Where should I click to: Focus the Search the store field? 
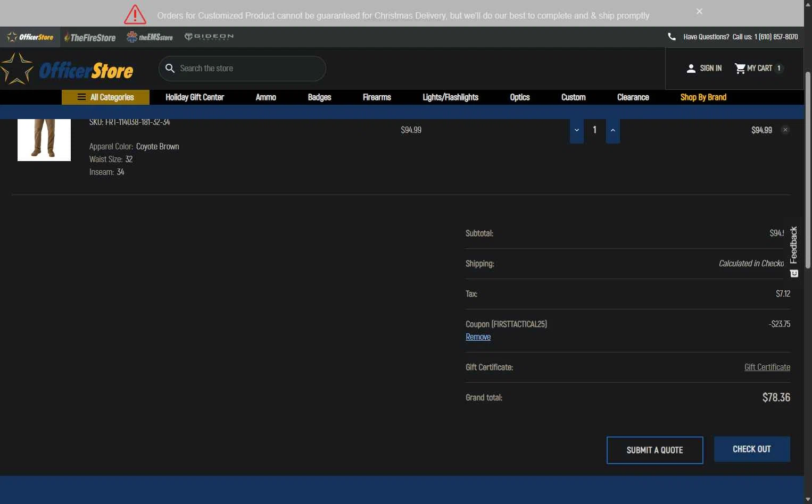(x=242, y=69)
